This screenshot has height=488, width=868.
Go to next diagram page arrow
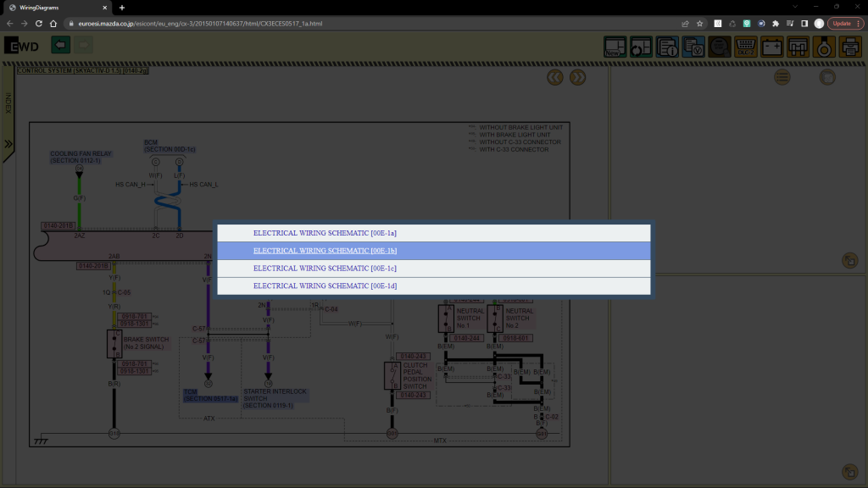577,78
